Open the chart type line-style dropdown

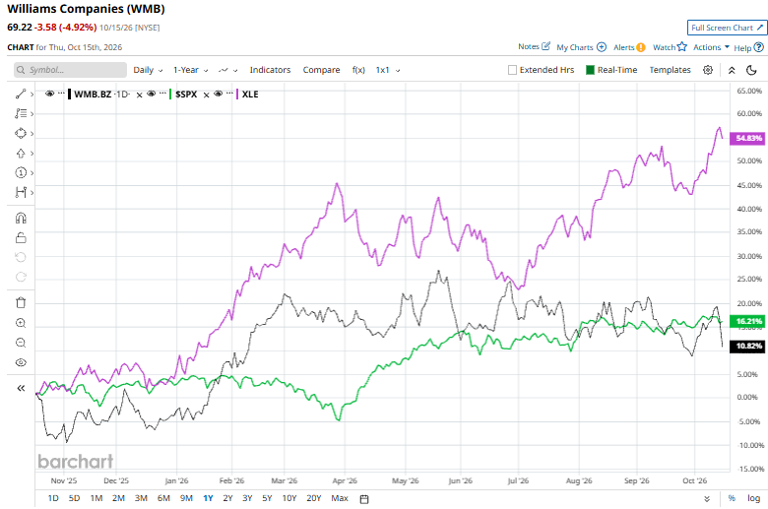pos(228,70)
